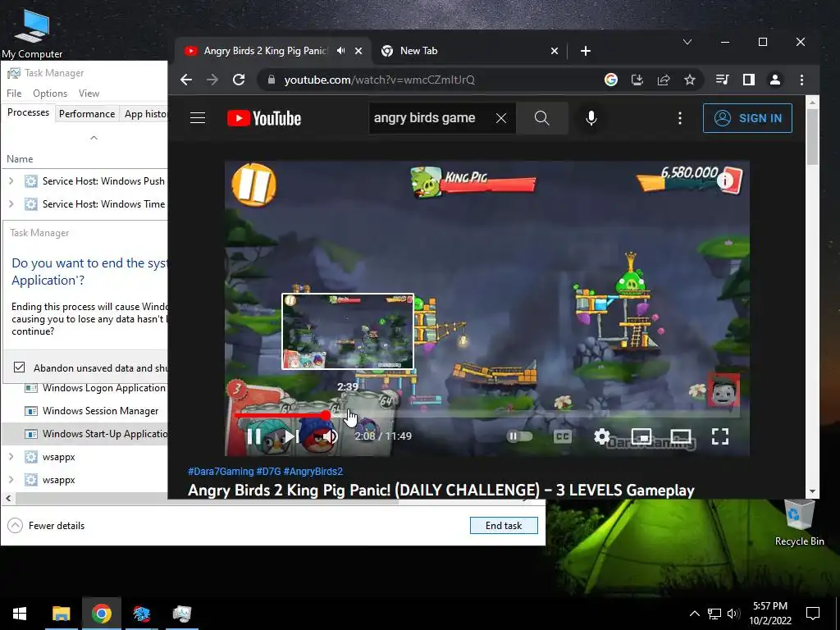Open Chrome tab search dropdown arrow
The width and height of the screenshot is (840, 630).
click(x=687, y=42)
